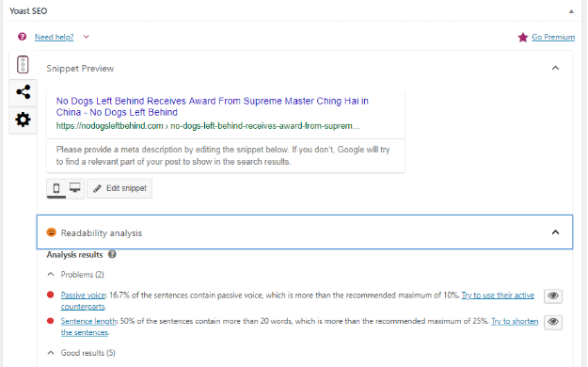The image size is (588, 367).
Task: Click the purple question mark help icon
Action: [23, 37]
